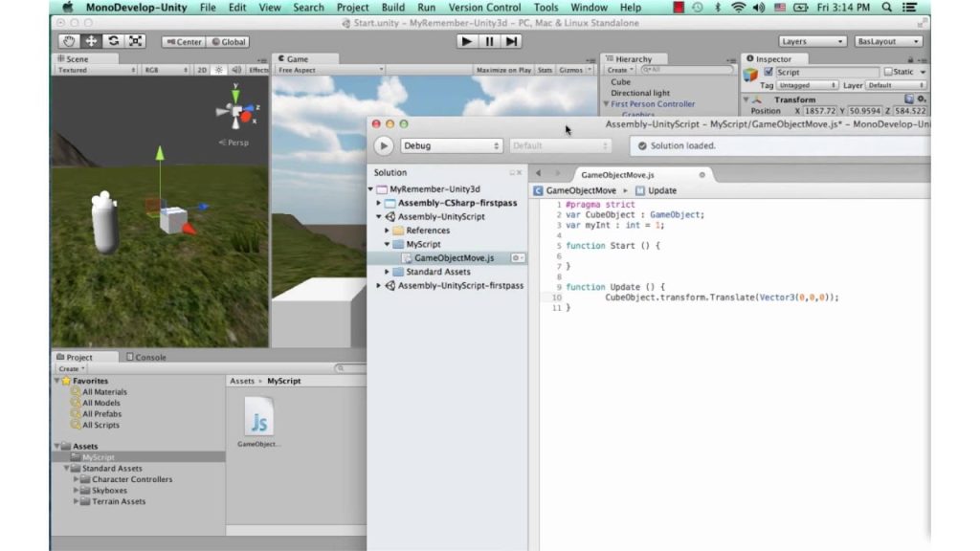Click the Step frame button in Unity
This screenshot has height=551, width=980.
click(x=511, y=41)
